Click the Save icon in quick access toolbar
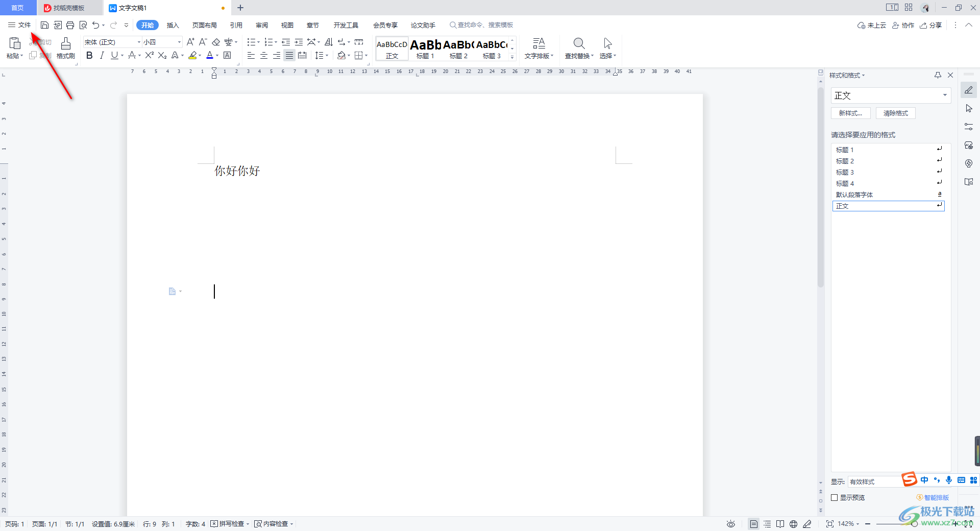 click(x=44, y=25)
